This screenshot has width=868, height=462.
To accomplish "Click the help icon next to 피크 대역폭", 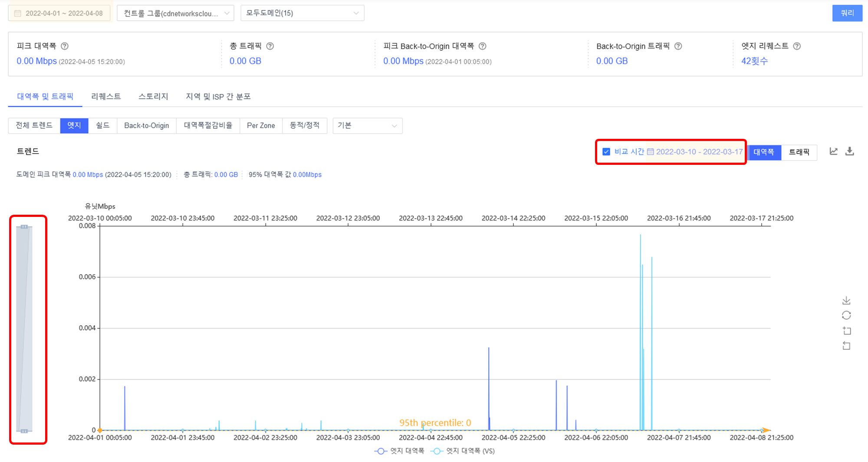I will [x=65, y=46].
